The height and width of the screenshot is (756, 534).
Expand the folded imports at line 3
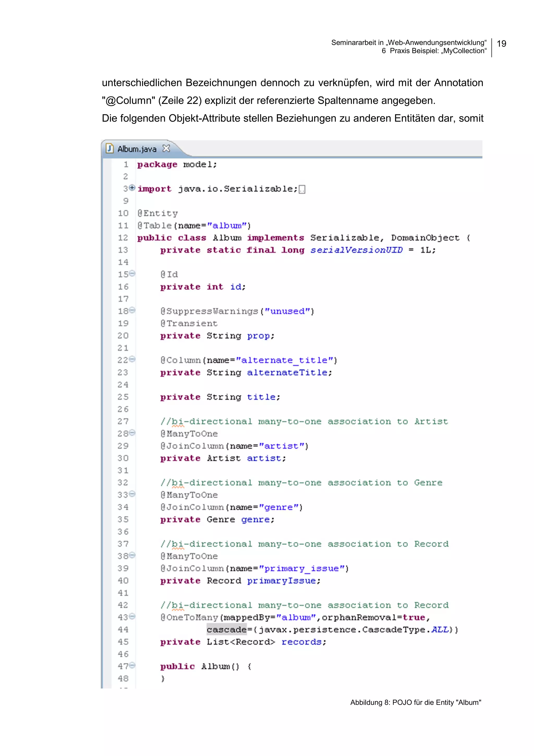tap(132, 188)
